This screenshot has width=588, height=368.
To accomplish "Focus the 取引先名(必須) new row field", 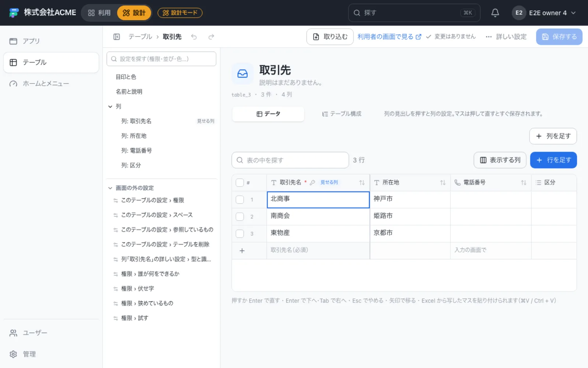I will pyautogui.click(x=318, y=251).
